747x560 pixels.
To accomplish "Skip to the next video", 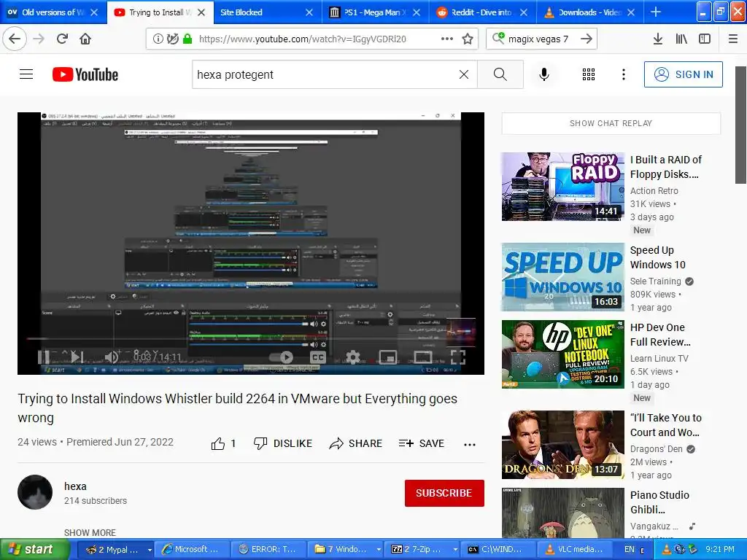I will 77,357.
